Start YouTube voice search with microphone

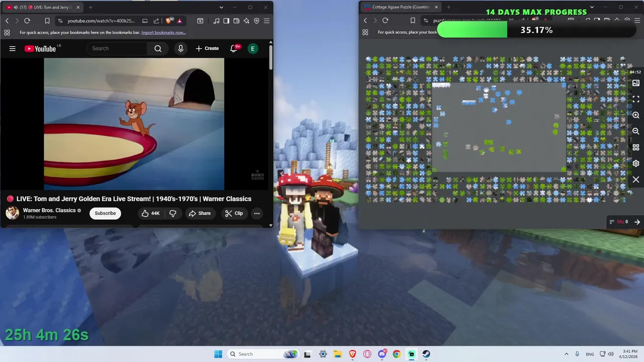(181, 48)
